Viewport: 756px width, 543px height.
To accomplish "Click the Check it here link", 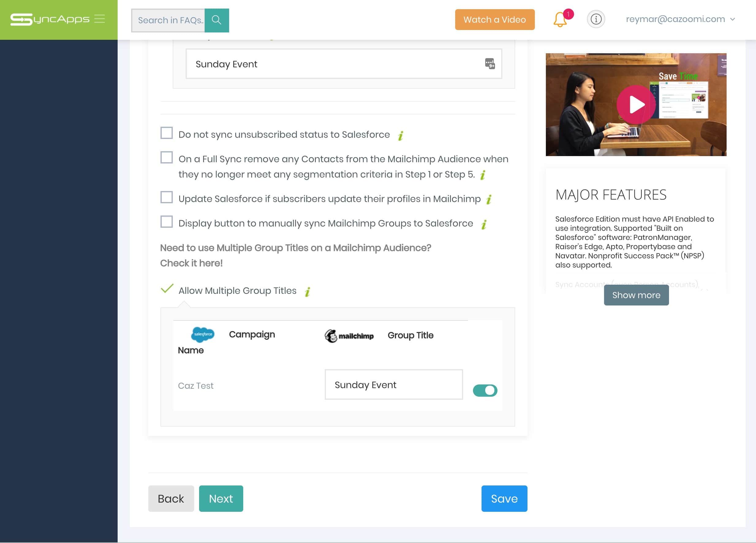I will [x=191, y=263].
